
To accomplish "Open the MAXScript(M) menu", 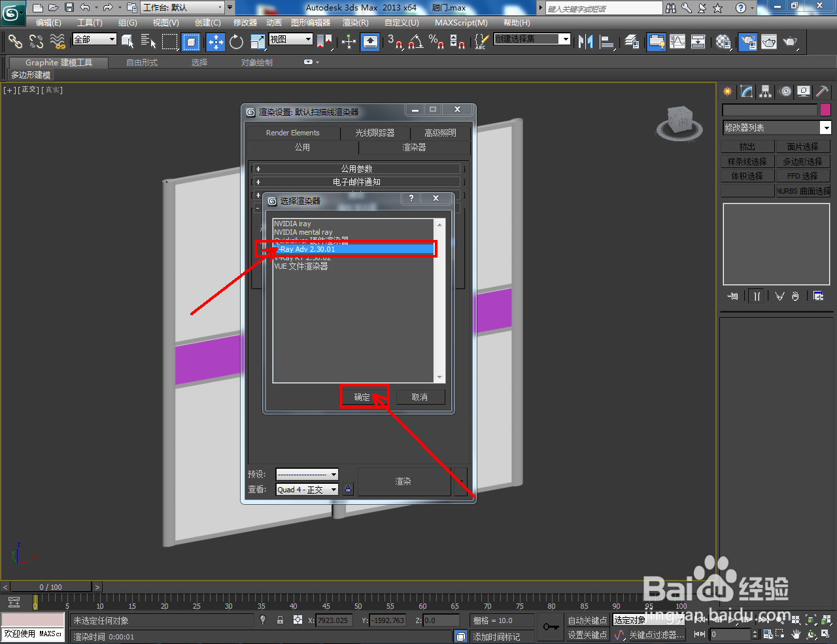I will (x=461, y=22).
